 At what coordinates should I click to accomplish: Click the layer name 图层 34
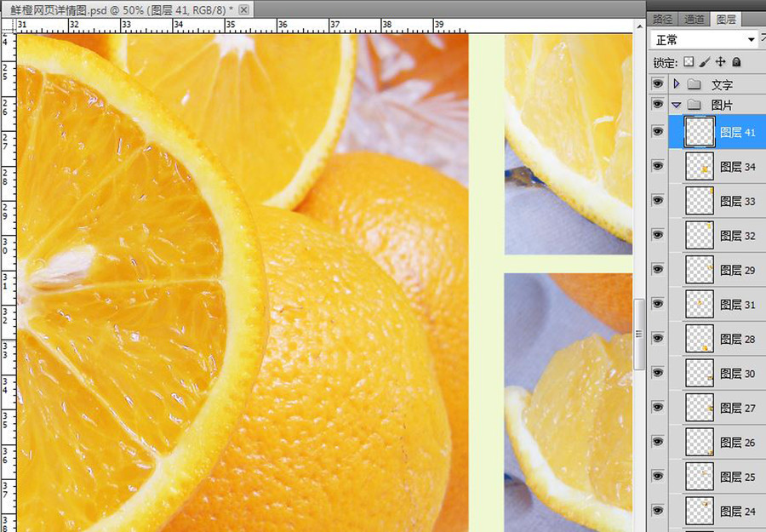(738, 167)
